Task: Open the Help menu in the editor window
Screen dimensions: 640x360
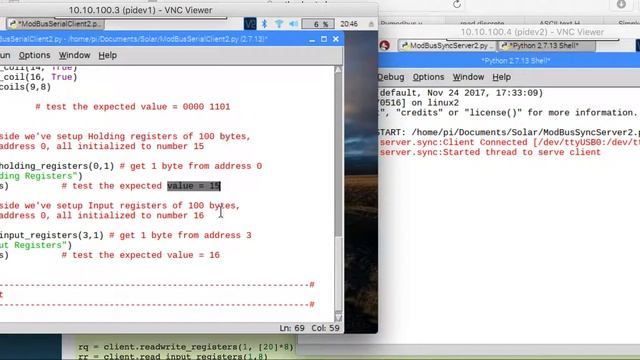Action: coord(107,55)
